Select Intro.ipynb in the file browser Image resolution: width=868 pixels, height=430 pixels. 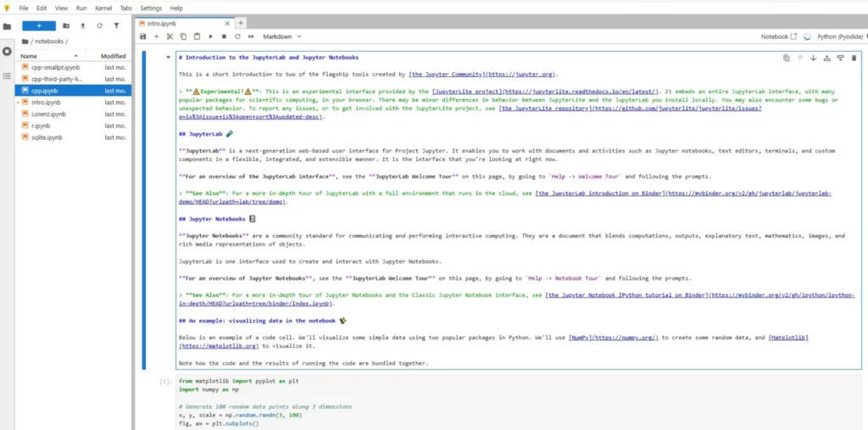[73, 103]
